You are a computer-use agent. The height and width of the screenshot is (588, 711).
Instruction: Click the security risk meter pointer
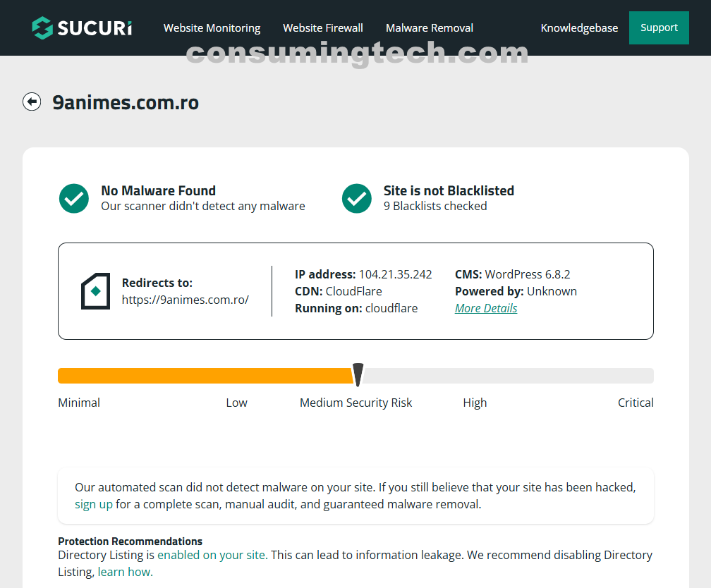pos(358,375)
